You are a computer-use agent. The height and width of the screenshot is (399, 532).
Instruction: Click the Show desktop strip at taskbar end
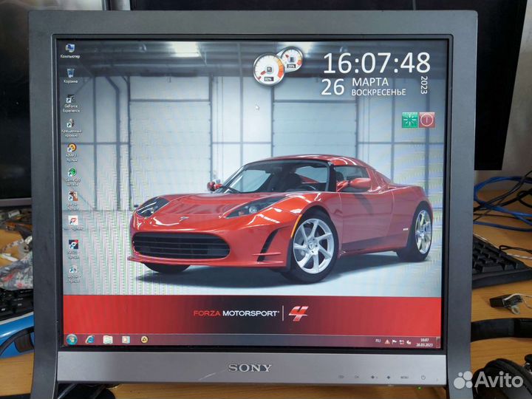click(x=438, y=343)
